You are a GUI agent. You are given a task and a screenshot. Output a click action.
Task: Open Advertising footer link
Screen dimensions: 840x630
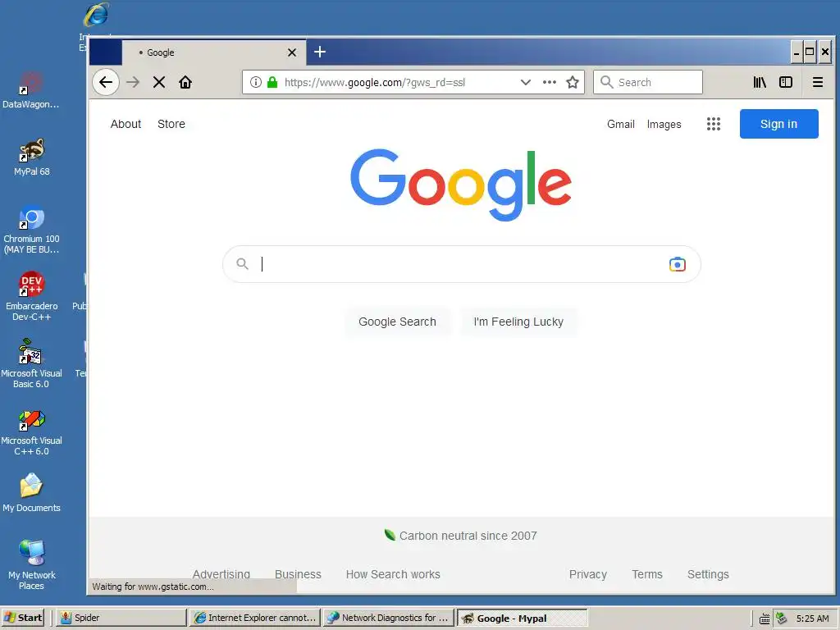221,573
